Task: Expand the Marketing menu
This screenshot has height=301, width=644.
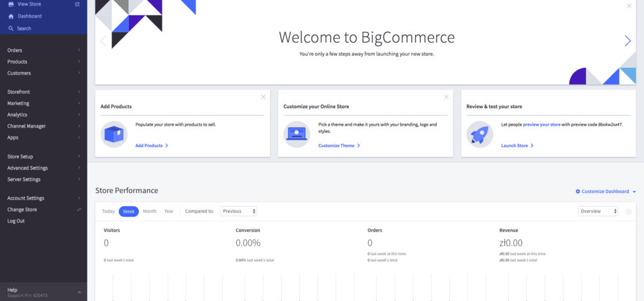Action: click(43, 104)
